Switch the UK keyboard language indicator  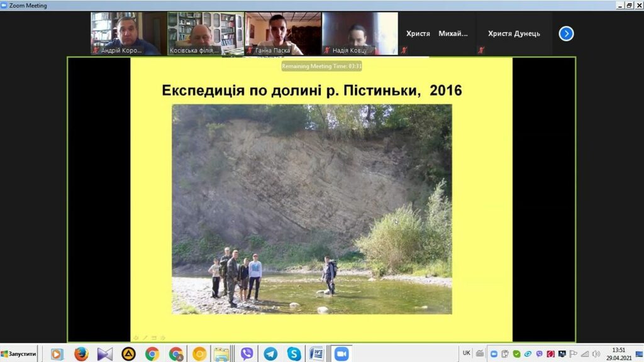466,353
